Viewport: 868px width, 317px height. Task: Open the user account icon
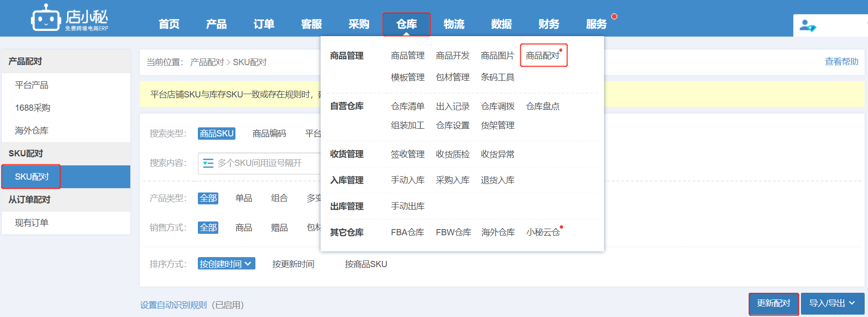(807, 25)
